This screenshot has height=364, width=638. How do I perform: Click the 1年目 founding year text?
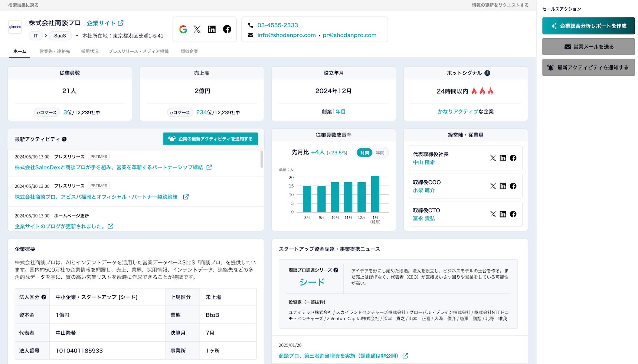[x=339, y=112]
